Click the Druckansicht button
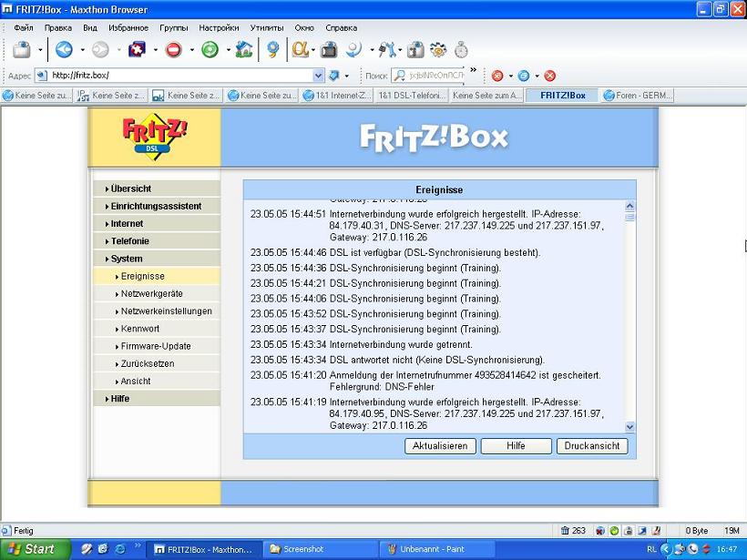The width and height of the screenshot is (747, 560). 592,446
